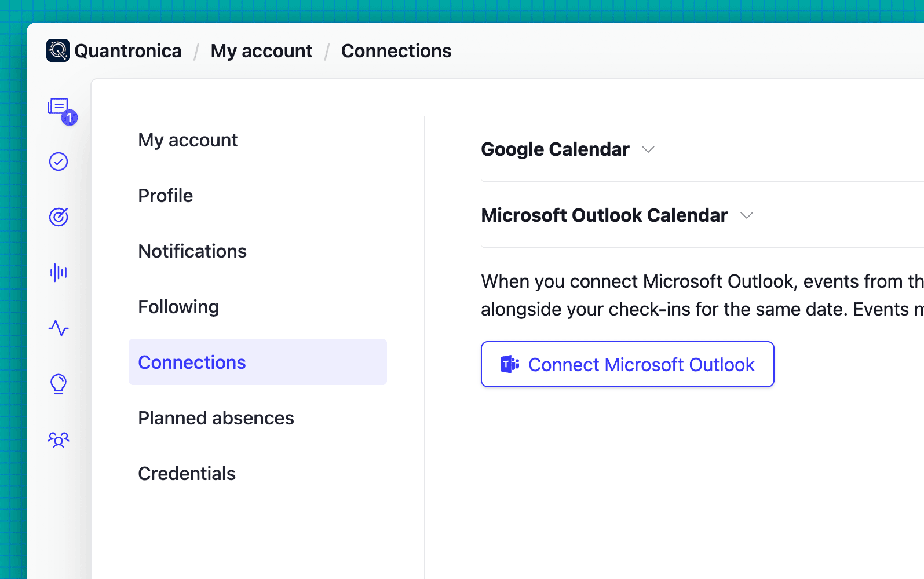Click the Microsoft Outlook Calendar section heading

pos(604,215)
